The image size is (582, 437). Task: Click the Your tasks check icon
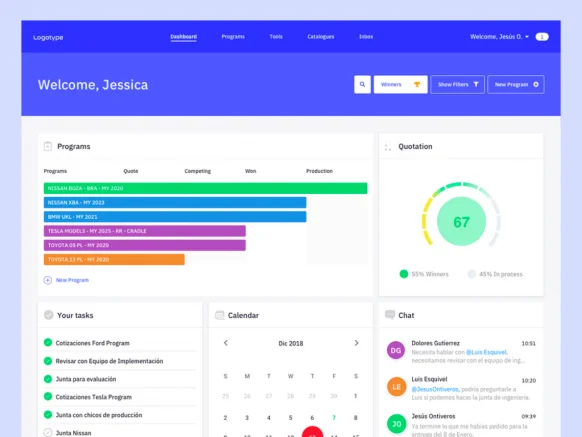click(x=49, y=315)
